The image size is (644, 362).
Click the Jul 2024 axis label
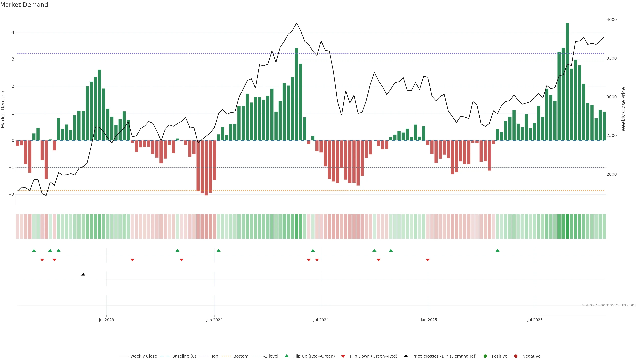pos(321,320)
